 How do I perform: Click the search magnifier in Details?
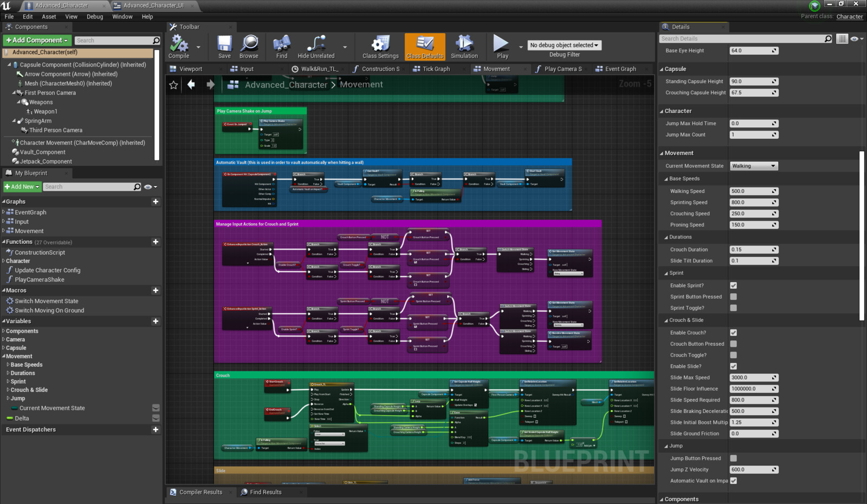point(828,38)
